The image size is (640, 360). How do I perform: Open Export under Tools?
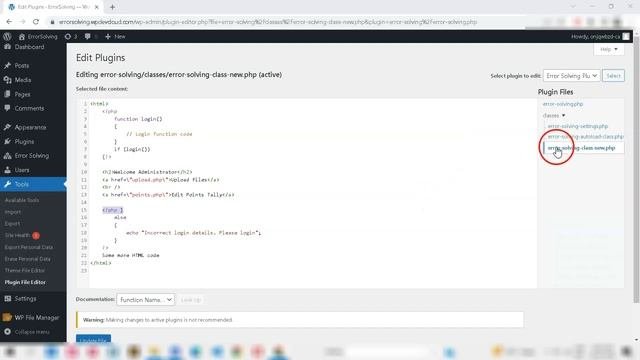click(x=12, y=224)
